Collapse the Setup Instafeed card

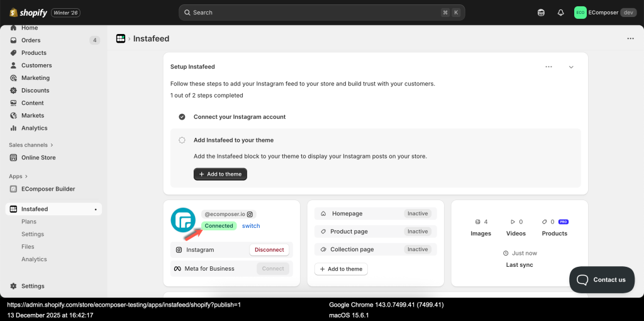click(571, 67)
